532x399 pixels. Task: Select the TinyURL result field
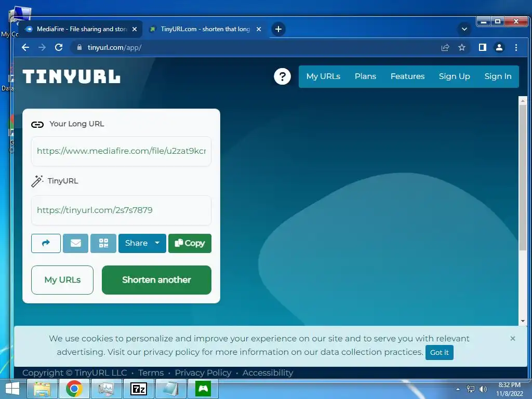121,210
